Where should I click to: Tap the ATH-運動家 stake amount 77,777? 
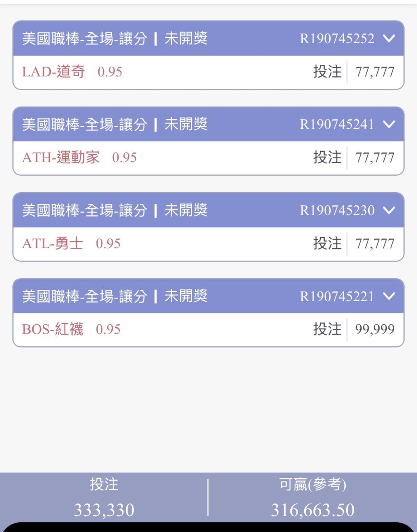point(375,158)
